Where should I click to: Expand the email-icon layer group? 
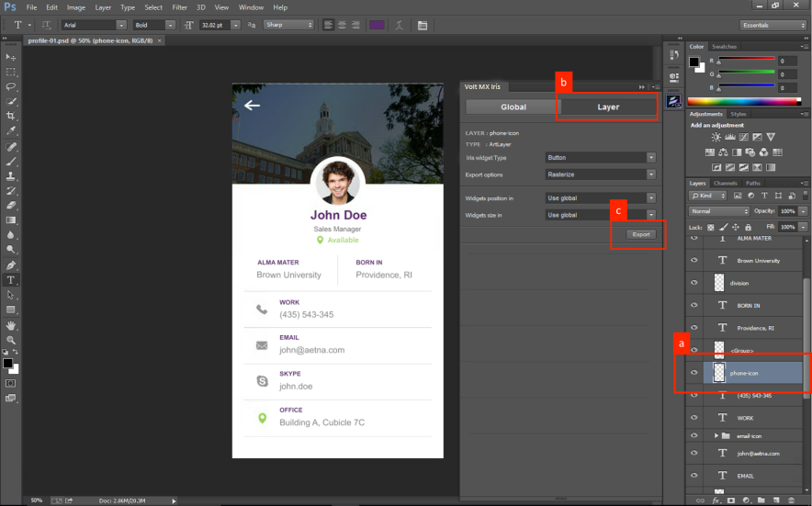point(716,436)
